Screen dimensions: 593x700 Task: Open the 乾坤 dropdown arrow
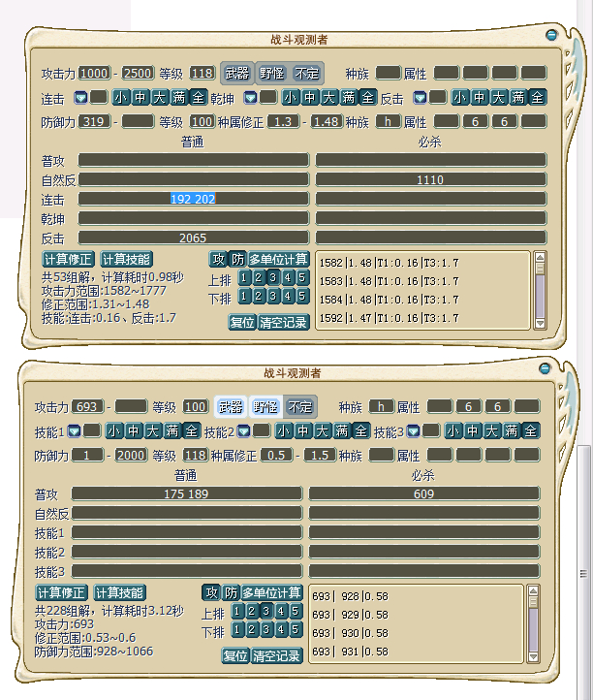(250, 97)
